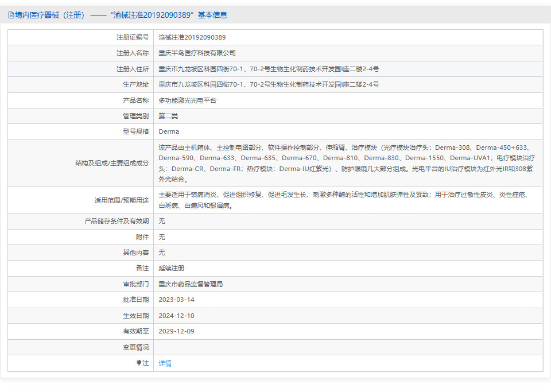Click the lightbulb icon beside 注
The width and height of the screenshot is (551, 392).
point(139,363)
